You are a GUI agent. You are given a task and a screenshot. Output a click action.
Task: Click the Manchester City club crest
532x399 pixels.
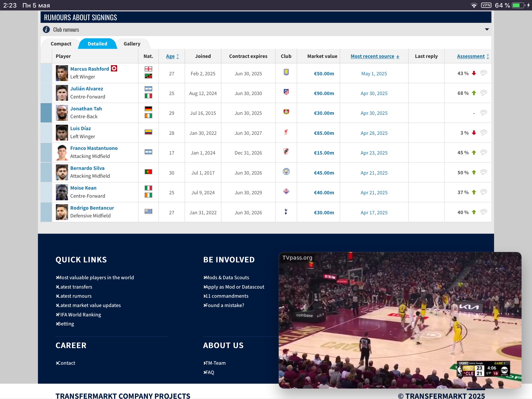tap(286, 172)
